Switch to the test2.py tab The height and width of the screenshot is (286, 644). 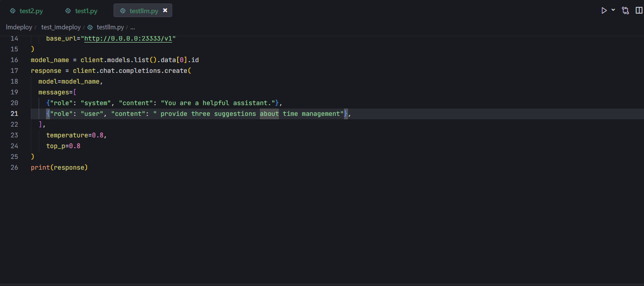coord(31,11)
